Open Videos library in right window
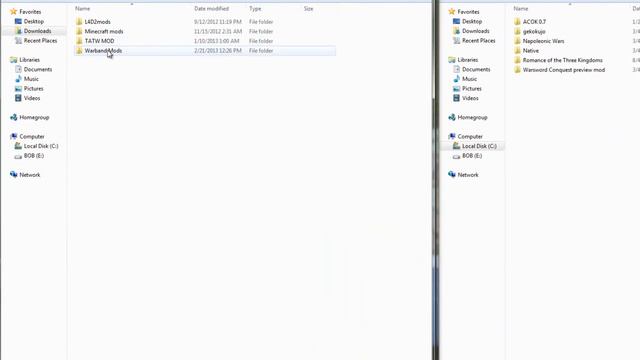Image resolution: width=640 pixels, height=360 pixels. tap(470, 98)
